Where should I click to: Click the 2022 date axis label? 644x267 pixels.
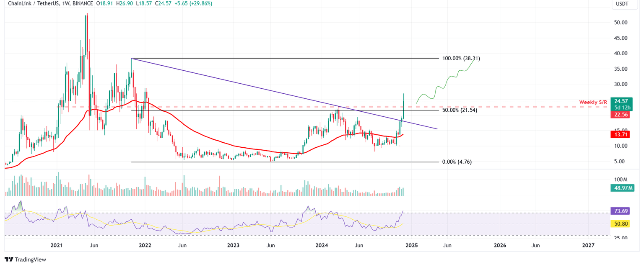pyautogui.click(x=145, y=246)
